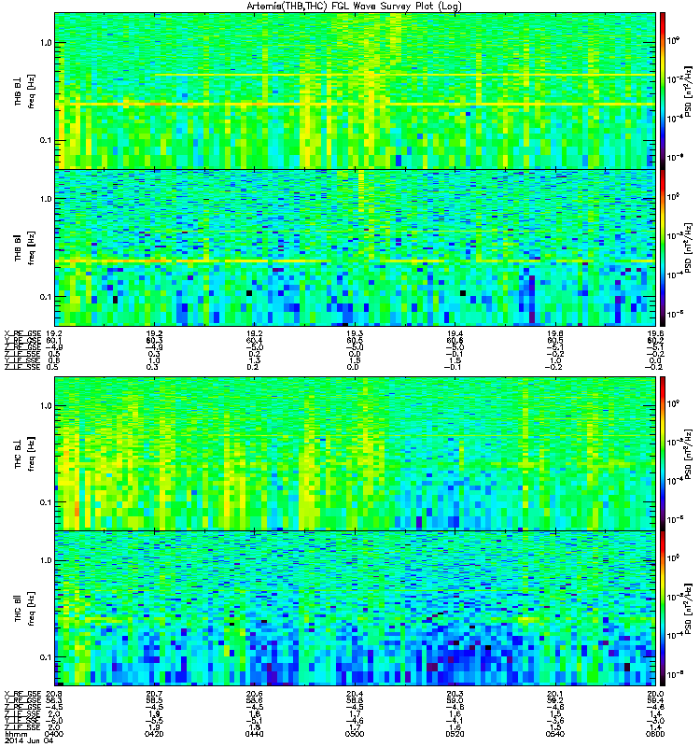
Task: Click the 10⁻⁴ tick on THB B⊥ color bar
Action: (x=675, y=118)
